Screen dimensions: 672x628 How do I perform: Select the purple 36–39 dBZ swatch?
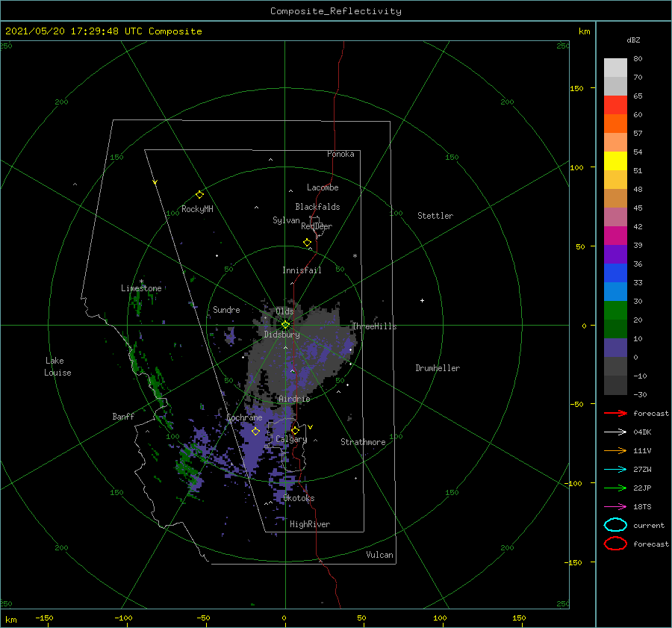(x=615, y=255)
